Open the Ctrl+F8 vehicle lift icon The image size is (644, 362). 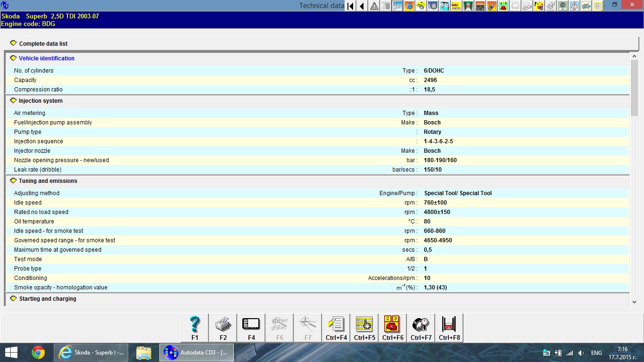pyautogui.click(x=449, y=328)
